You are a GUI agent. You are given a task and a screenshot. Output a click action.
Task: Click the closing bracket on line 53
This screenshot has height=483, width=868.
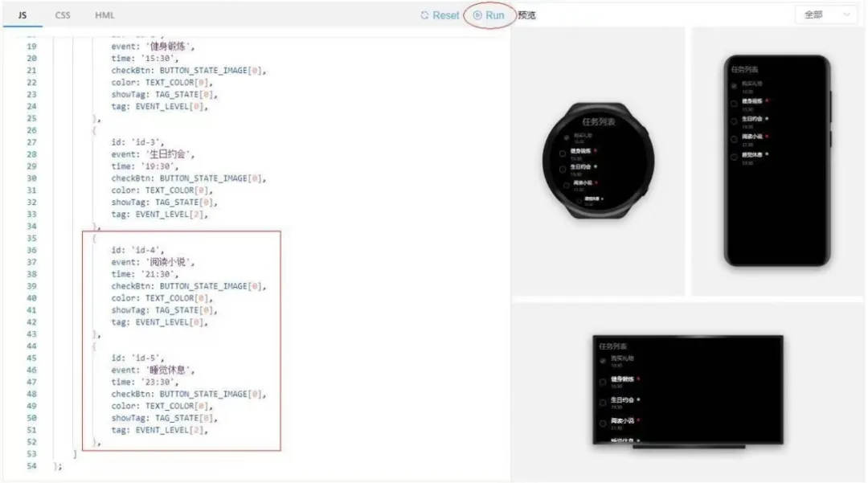click(75, 454)
